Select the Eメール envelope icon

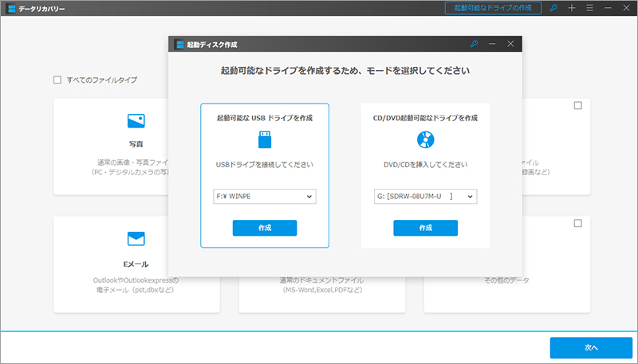tap(136, 239)
